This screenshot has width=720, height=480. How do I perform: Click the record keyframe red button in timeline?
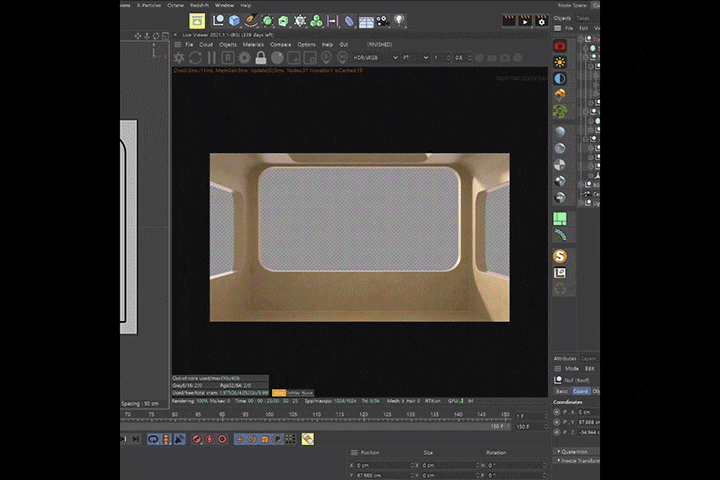point(196,439)
